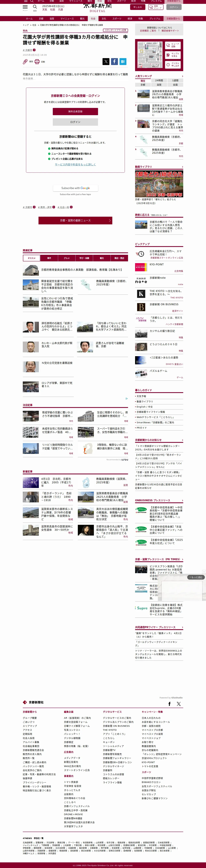Open the footer Facebook icon
206x868 pixels.
pos(170,704)
